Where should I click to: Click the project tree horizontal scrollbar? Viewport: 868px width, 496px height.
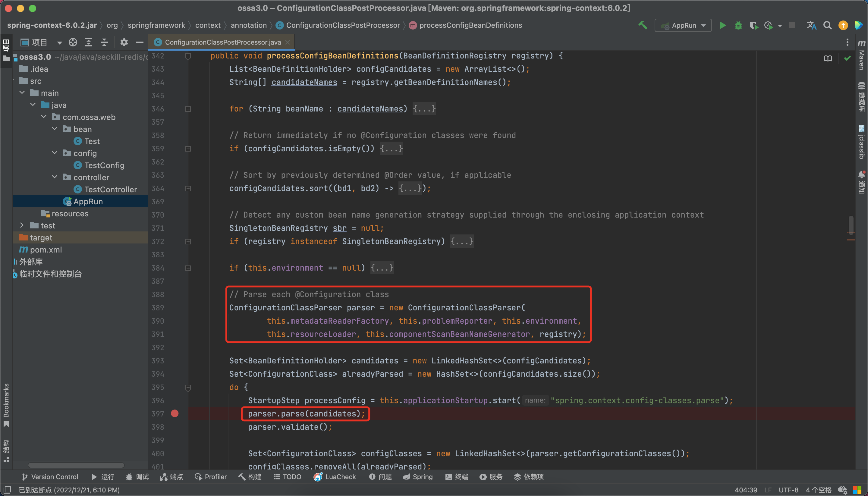tap(76, 465)
